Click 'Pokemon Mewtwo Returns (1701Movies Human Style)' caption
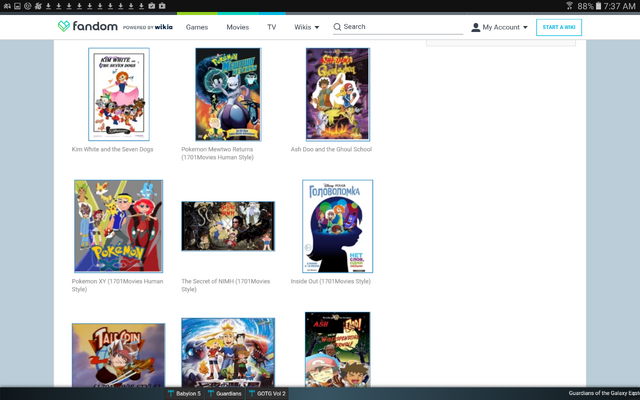Screen dimensions: 640x400 click(218, 153)
